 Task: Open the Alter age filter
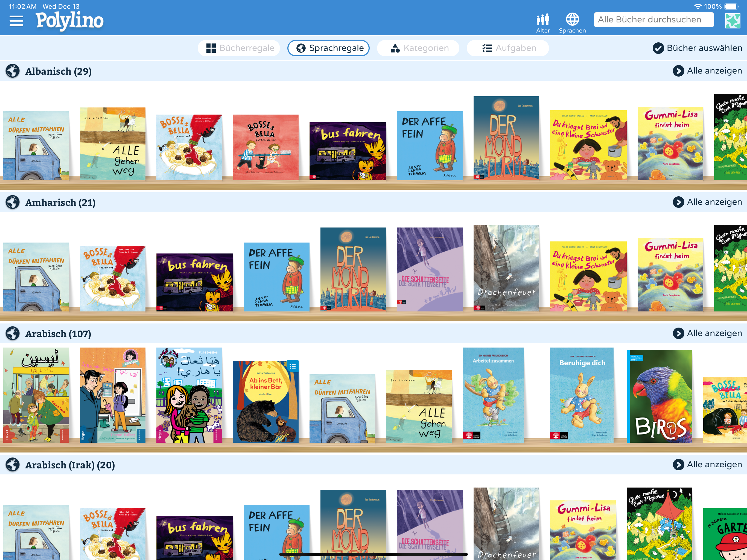point(543,23)
